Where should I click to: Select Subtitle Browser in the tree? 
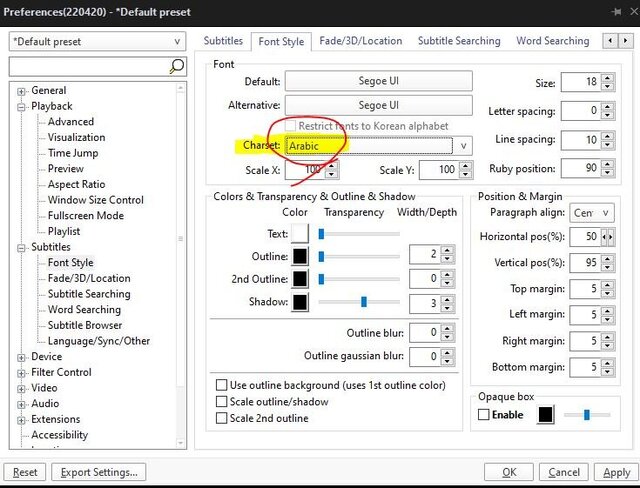(x=85, y=325)
